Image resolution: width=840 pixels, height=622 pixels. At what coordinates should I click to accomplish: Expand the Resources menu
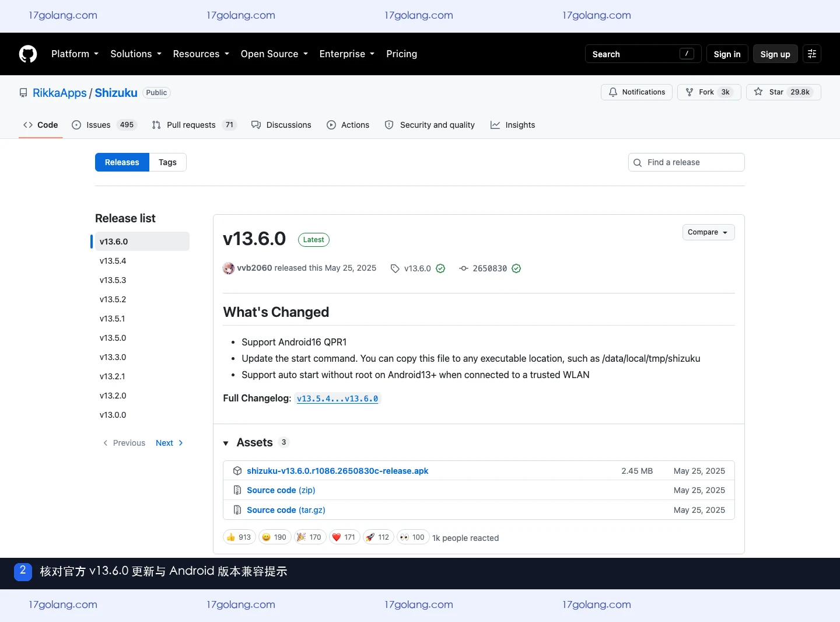click(201, 54)
